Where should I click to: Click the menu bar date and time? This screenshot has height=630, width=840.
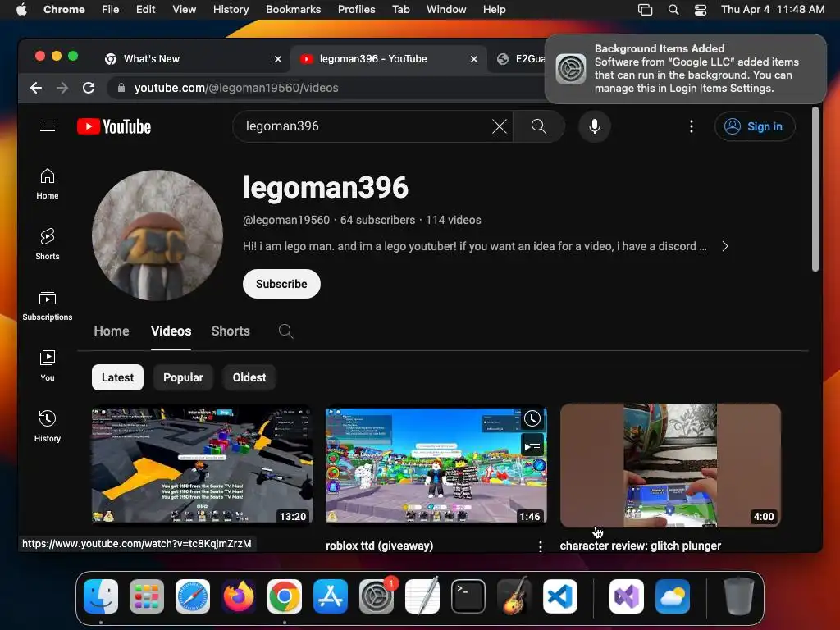[x=773, y=10]
